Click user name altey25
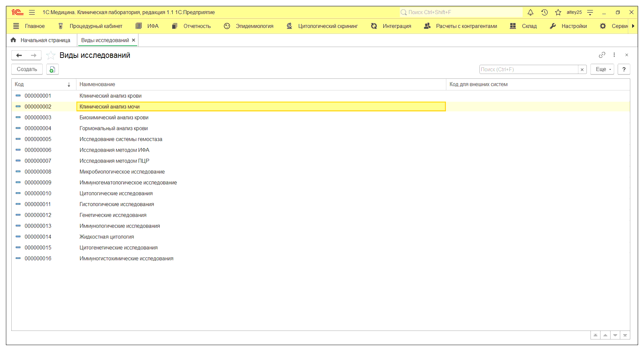The image size is (644, 351). 574,12
